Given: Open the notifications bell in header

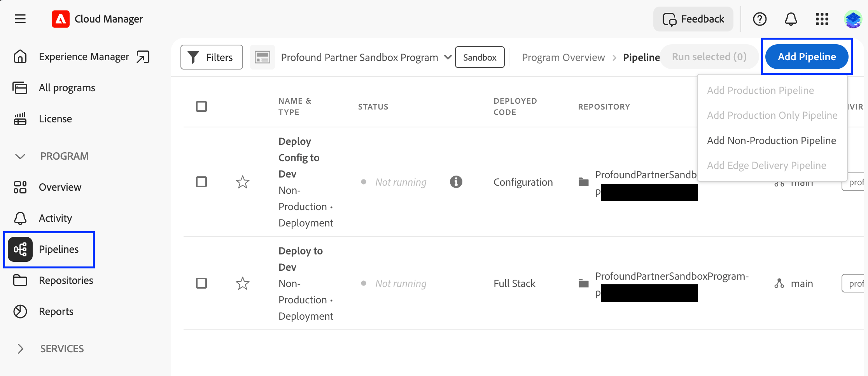Looking at the screenshot, I should click(x=791, y=19).
